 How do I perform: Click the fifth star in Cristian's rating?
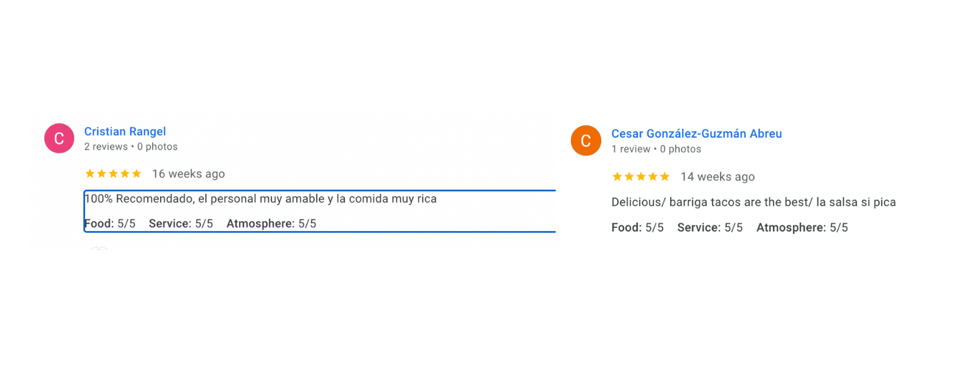pos(137,174)
